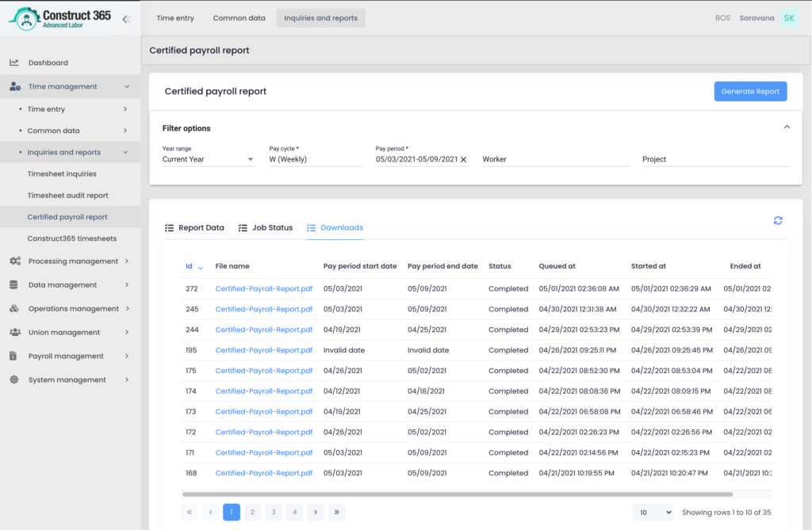Click the Generate Report button
Viewport: 812px width, 530px height.
[749, 91]
